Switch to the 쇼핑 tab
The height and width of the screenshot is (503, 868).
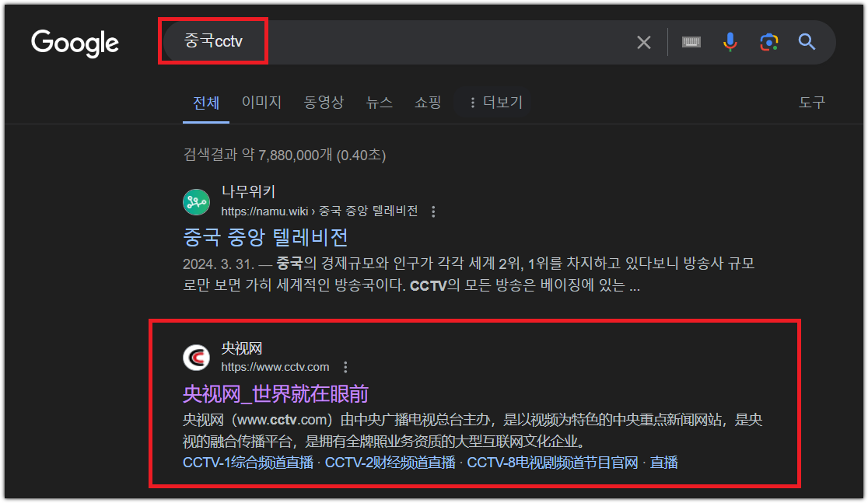(x=428, y=102)
